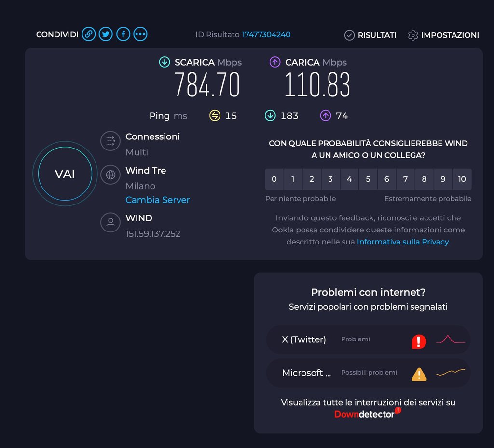Open the result ID 17477304240 link
Screen dimensions: 494x448
pyautogui.click(x=266, y=35)
